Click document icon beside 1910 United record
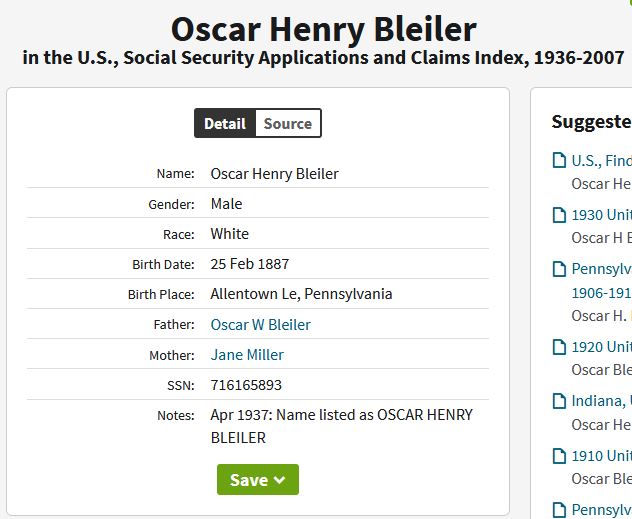 [560, 456]
